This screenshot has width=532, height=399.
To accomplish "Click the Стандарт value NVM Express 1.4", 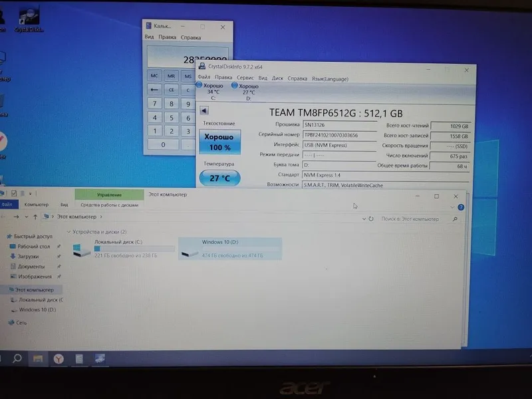I will [x=386, y=175].
